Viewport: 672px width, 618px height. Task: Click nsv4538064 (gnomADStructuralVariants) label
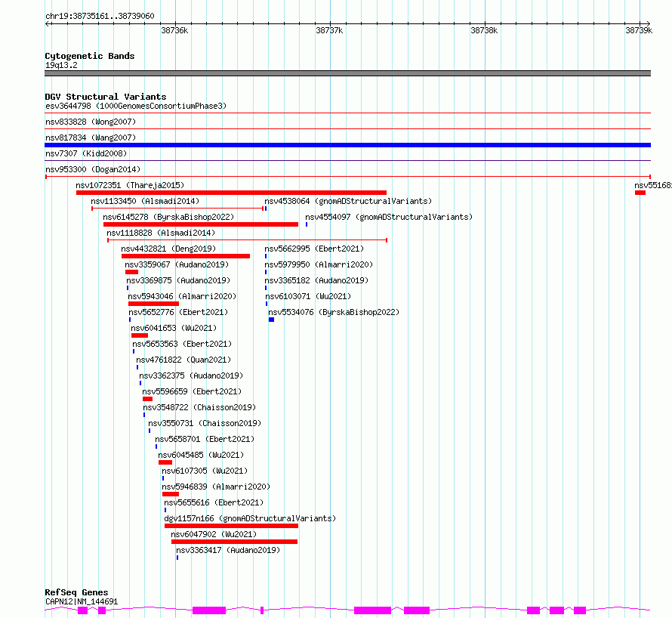coord(348,201)
